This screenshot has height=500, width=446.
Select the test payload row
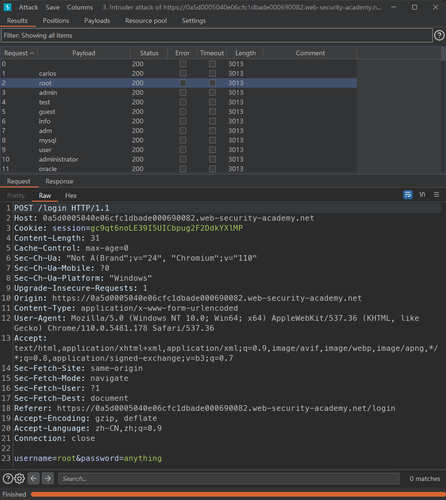coord(179,102)
